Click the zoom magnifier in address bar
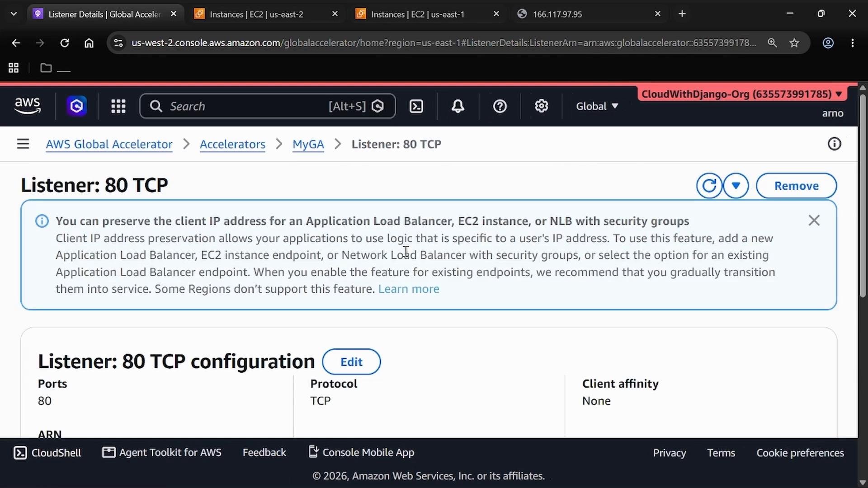Viewport: 868px width, 488px height. pos(772,43)
